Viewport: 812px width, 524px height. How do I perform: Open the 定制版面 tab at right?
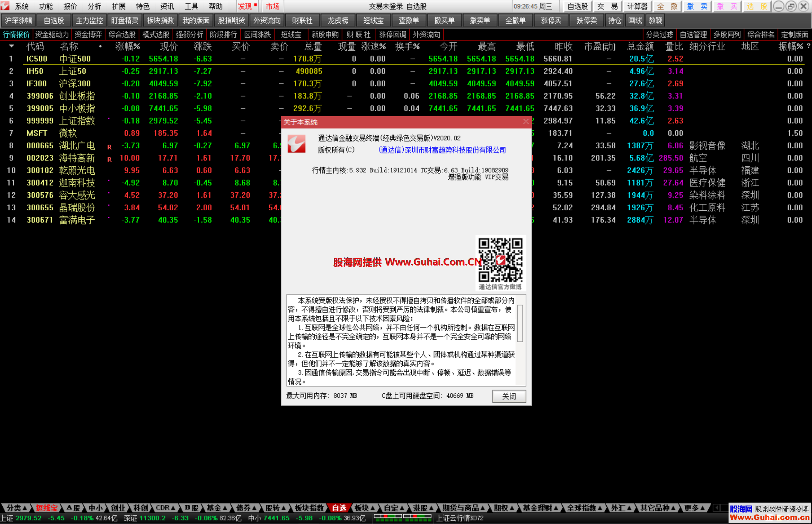pyautogui.click(x=795, y=35)
